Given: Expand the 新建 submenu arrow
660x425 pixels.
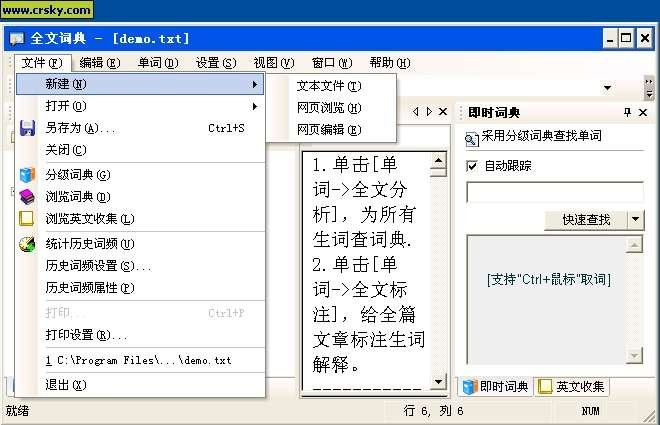Looking at the screenshot, I should click(x=255, y=84).
